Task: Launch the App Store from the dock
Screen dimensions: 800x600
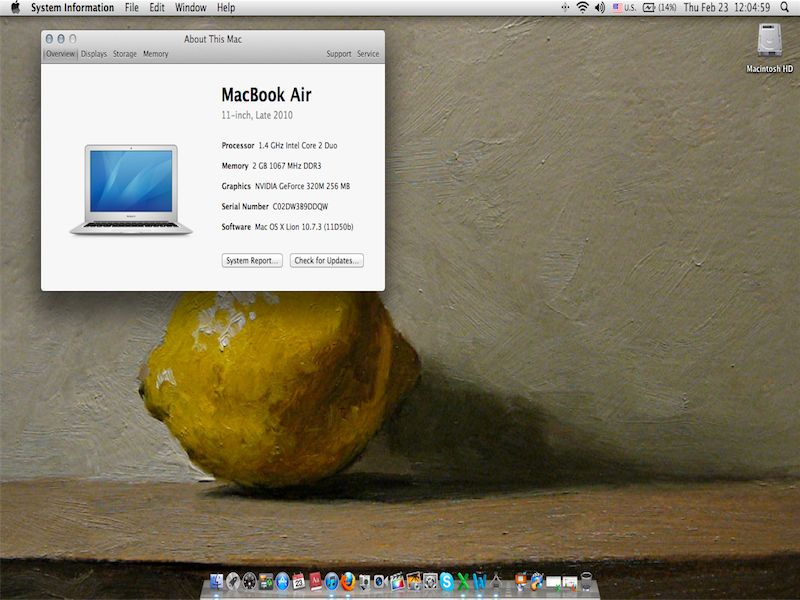Action: click(282, 580)
